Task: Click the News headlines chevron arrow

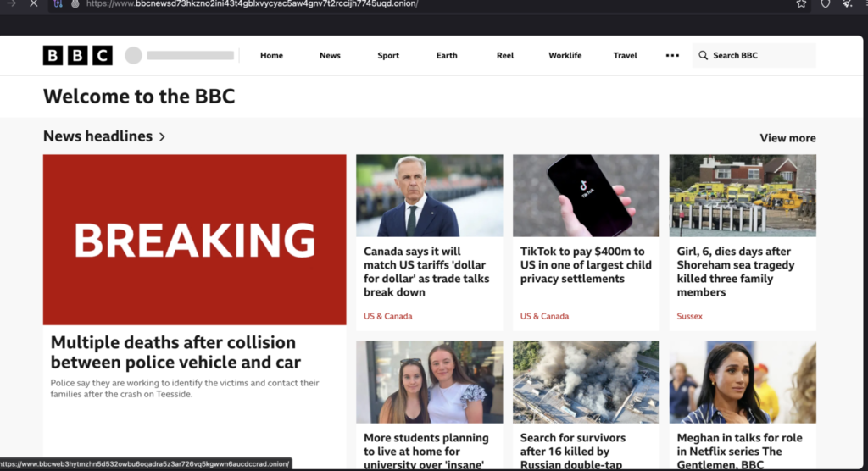Action: point(162,136)
